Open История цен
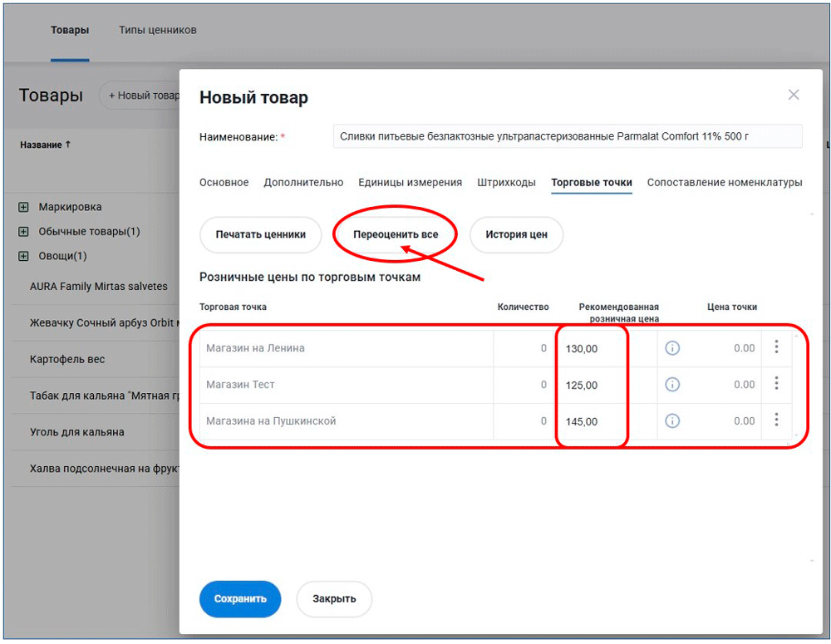The image size is (831, 644). pos(516,235)
